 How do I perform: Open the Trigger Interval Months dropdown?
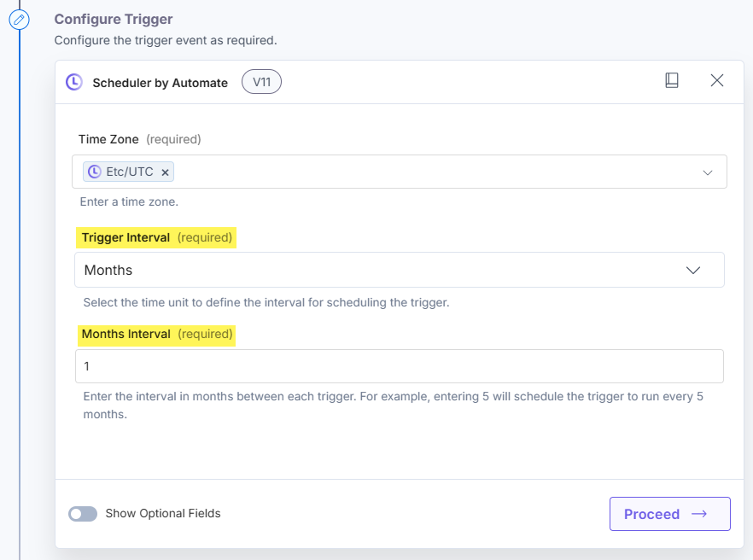[399, 270]
